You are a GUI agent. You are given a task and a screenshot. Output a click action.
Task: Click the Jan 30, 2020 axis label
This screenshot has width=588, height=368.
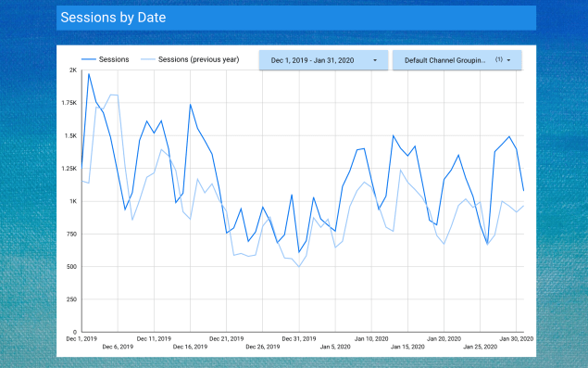[517, 338]
